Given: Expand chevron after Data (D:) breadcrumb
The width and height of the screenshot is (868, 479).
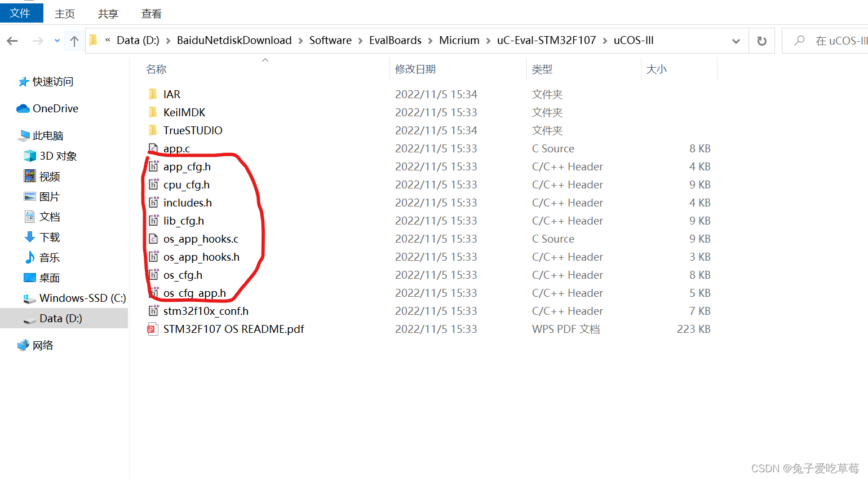Looking at the screenshot, I should 168,41.
